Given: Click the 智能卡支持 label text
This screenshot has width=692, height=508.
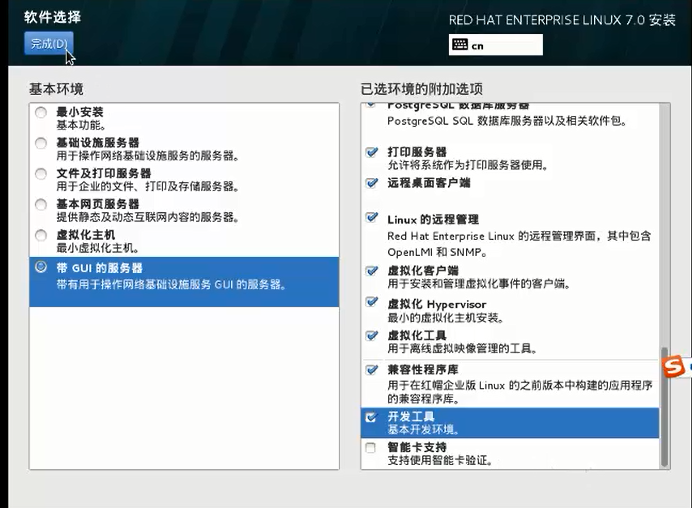Looking at the screenshot, I should [x=417, y=447].
